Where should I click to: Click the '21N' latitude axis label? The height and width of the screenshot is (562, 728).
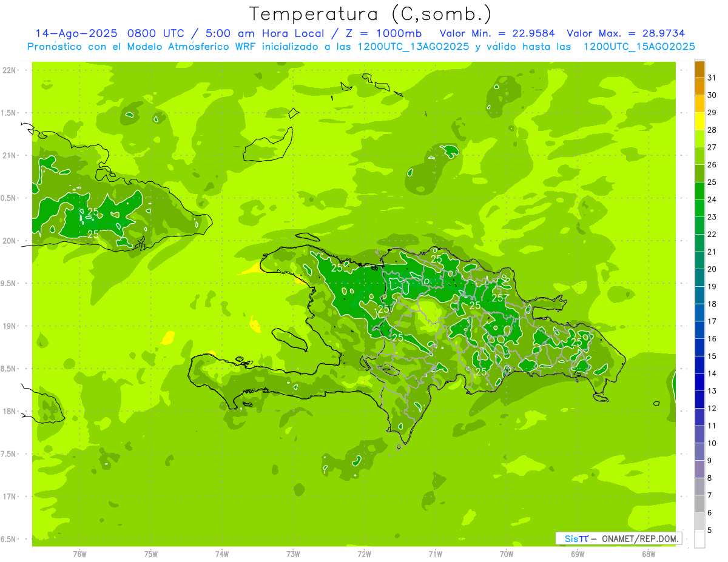[x=9, y=155]
